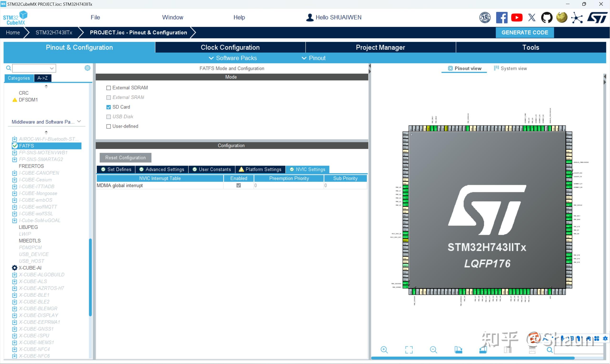Click the categories settings gear icon
Image resolution: width=610 pixels, height=364 pixels.
pos(87,68)
